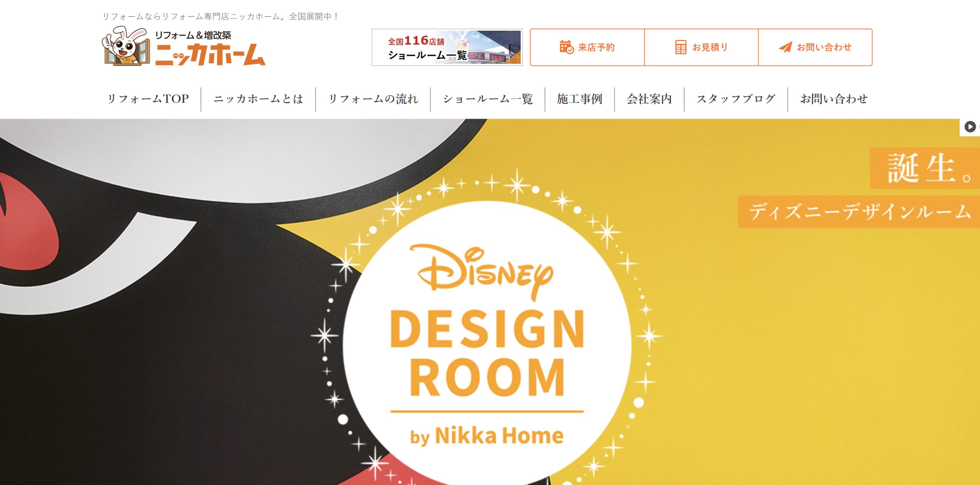Click the paper plane icon for お問い合わせ

(785, 47)
